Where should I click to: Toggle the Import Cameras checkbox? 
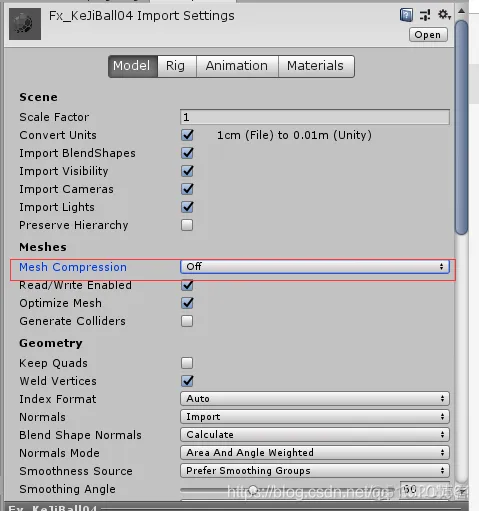pyautogui.click(x=187, y=189)
